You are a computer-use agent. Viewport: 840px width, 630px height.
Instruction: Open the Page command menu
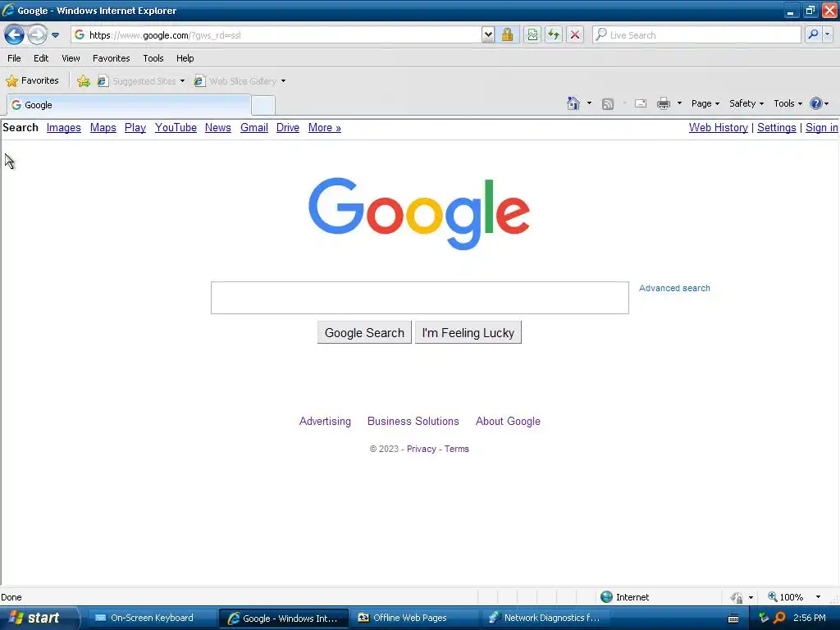705,103
